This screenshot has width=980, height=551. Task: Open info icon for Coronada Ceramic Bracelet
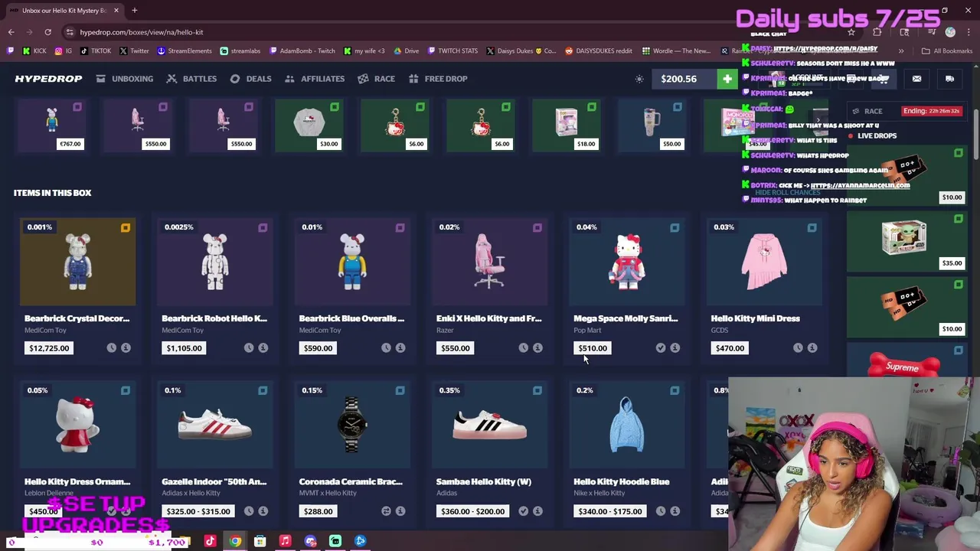[400, 511]
